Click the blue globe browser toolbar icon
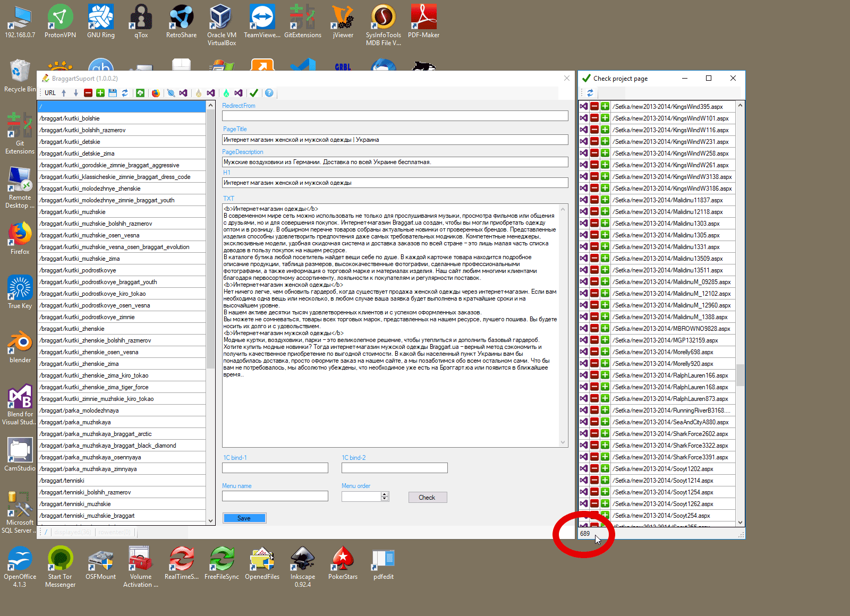The width and height of the screenshot is (850, 616). click(x=171, y=93)
